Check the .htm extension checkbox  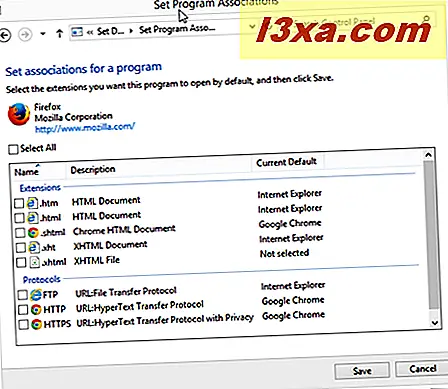(x=19, y=203)
